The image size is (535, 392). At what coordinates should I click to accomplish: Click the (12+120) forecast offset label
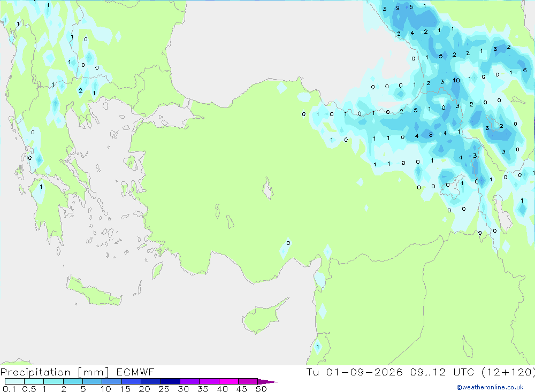(508, 372)
